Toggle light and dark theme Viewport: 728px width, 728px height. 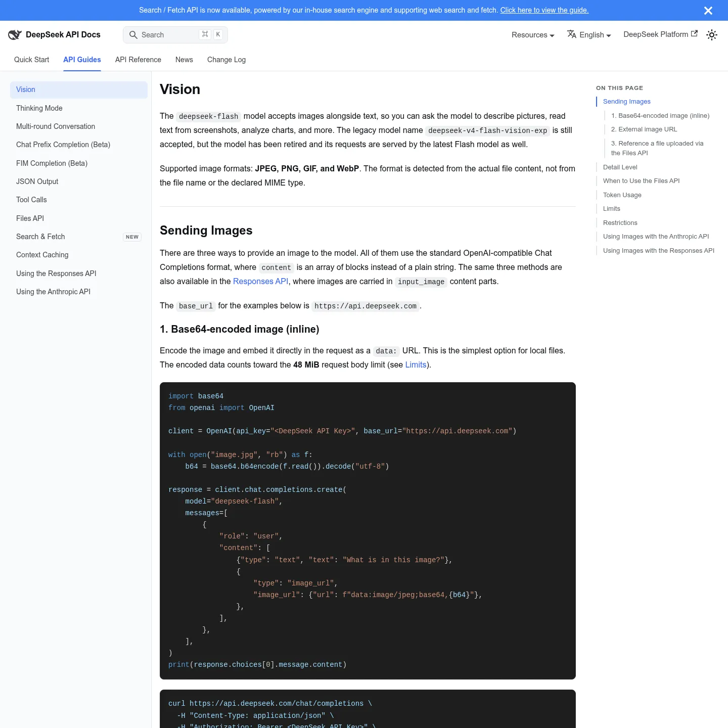712,35
